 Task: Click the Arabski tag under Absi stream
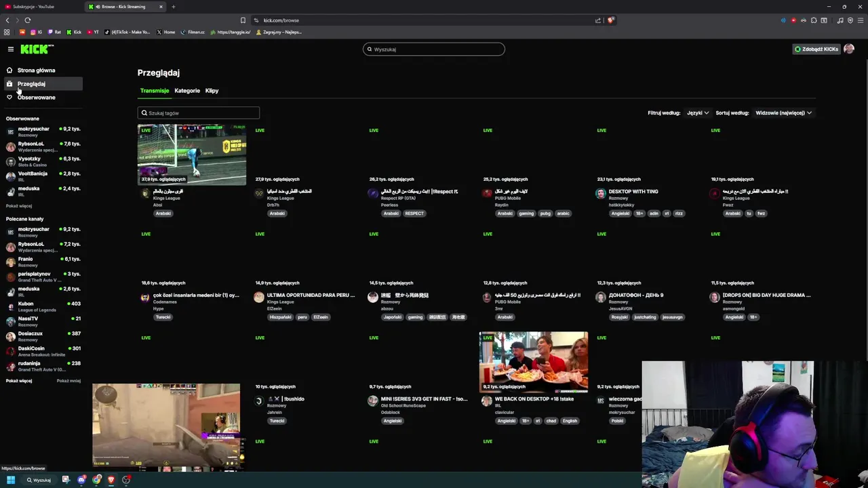(163, 213)
